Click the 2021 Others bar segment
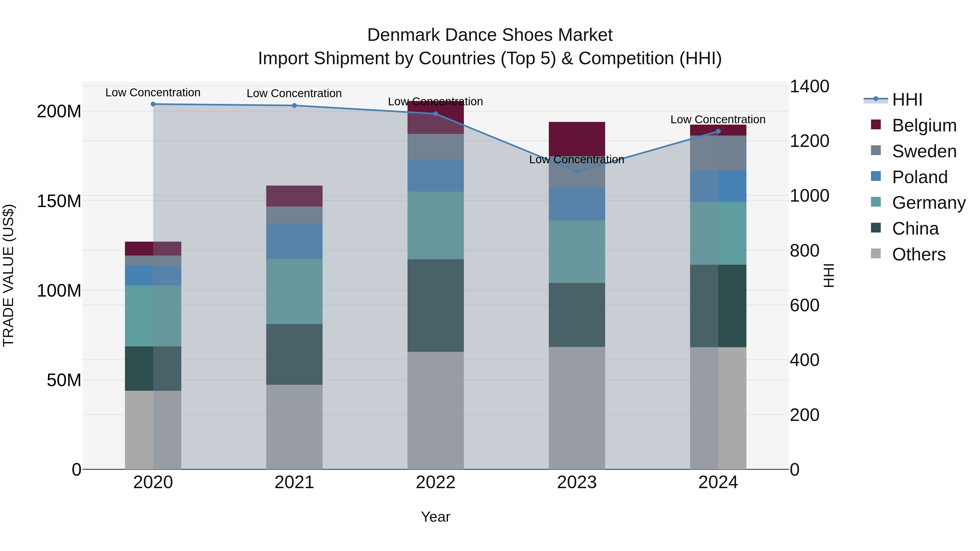Screen dimensions: 980x551 tap(294, 427)
